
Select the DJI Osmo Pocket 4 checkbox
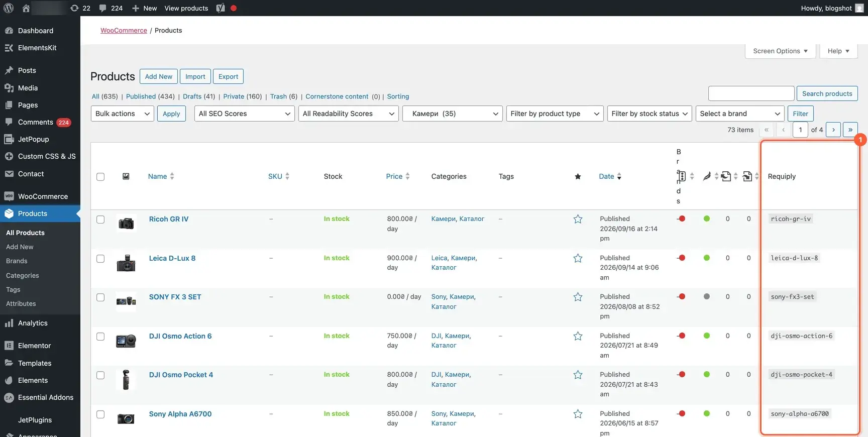(x=100, y=375)
